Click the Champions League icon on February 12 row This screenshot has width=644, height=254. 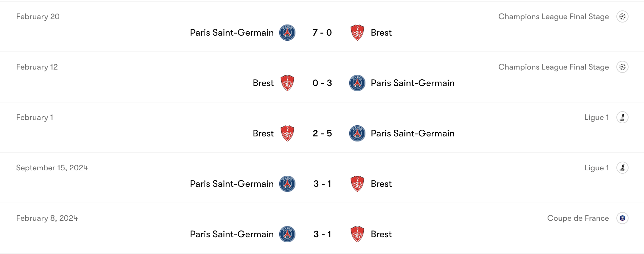tap(623, 67)
